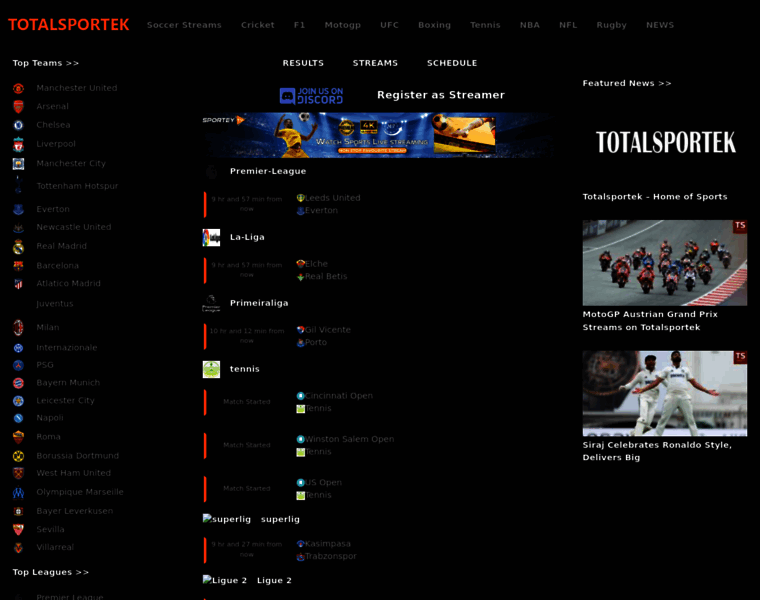This screenshot has width=760, height=600.
Task: Click the Bayer Leverkusen crest icon
Action: (18, 511)
